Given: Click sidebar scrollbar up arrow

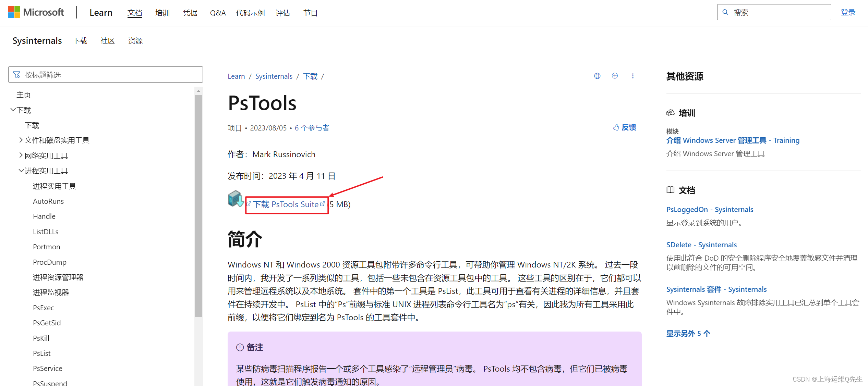Looking at the screenshot, I should pyautogui.click(x=198, y=91).
